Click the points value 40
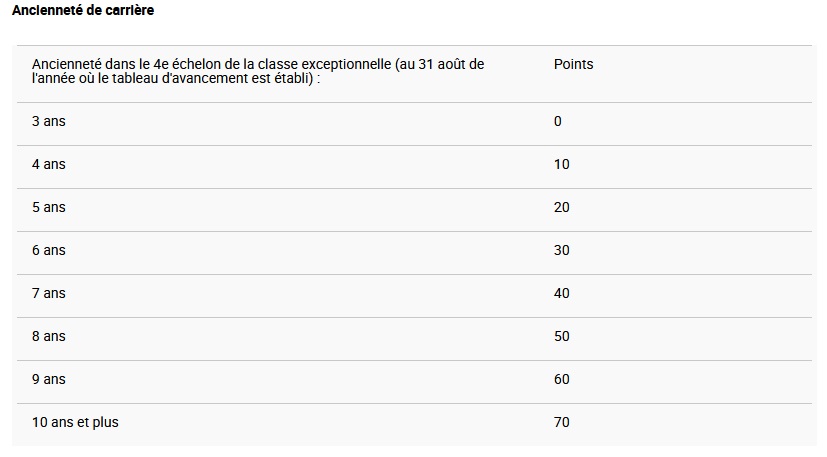827x457 pixels. 561,293
